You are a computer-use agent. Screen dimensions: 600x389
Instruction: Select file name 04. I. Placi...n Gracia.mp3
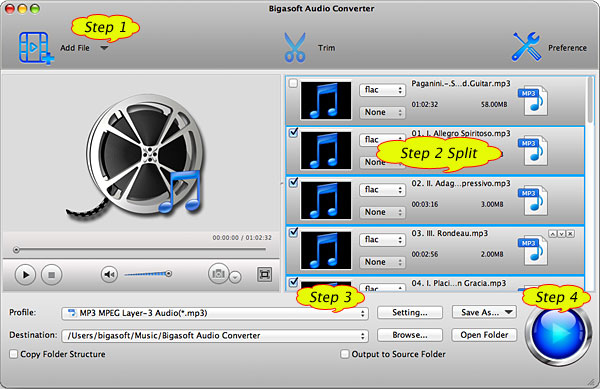pyautogui.click(x=458, y=283)
